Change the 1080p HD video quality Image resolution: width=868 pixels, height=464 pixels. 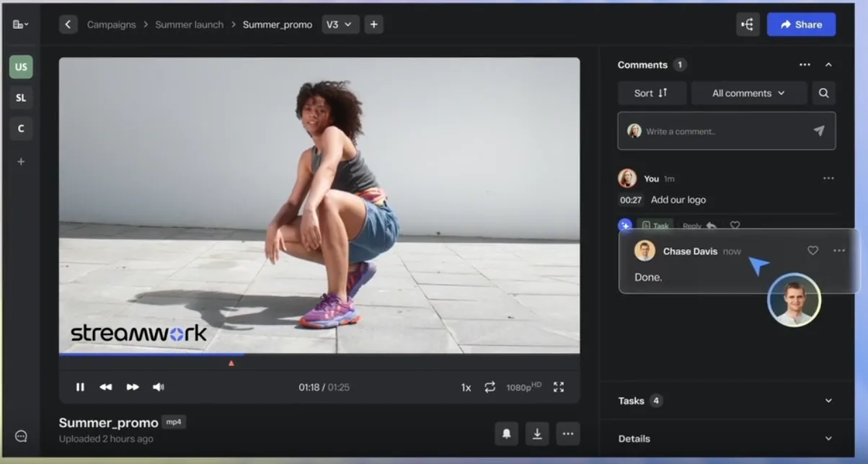tap(524, 387)
